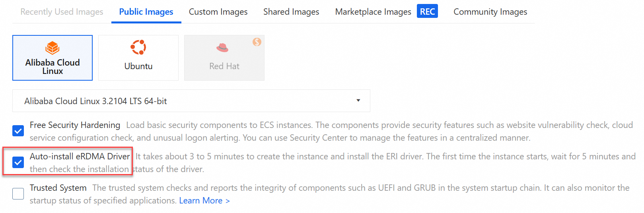Uncheck Free Security Hardening checkbox

click(18, 131)
